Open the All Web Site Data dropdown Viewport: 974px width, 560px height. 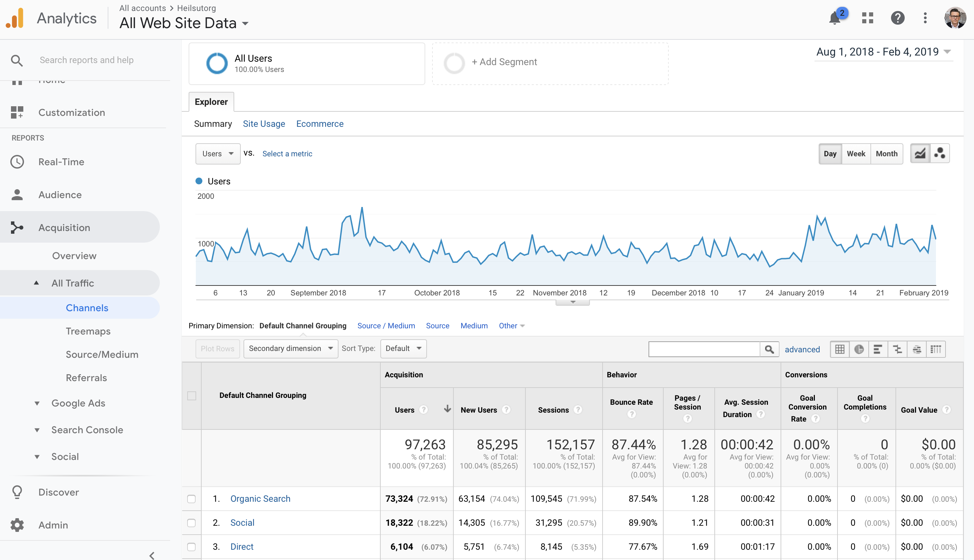tap(184, 23)
